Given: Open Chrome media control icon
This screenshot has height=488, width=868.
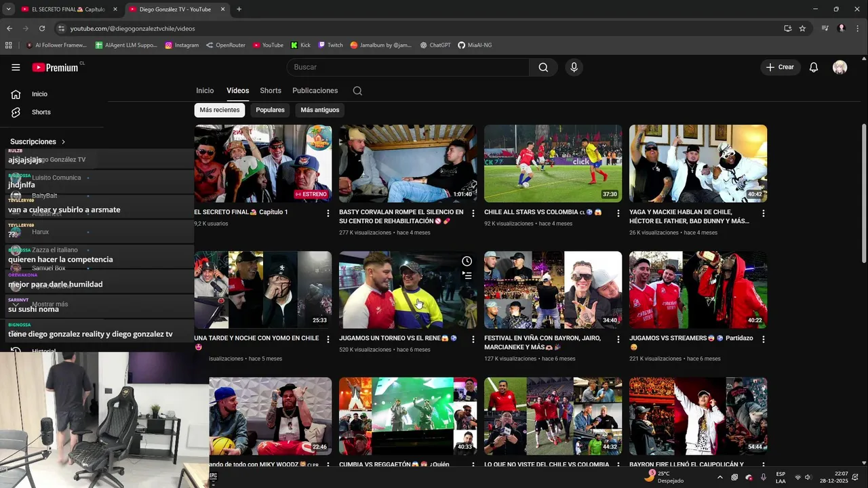Looking at the screenshot, I should tap(825, 28).
